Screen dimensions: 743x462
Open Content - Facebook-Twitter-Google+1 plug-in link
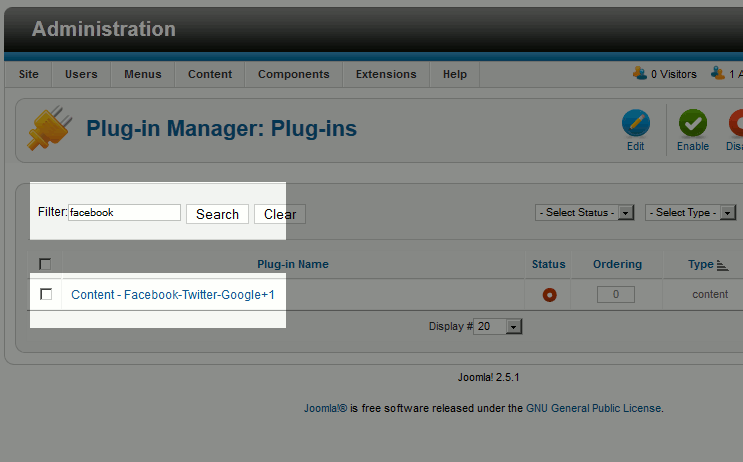tap(172, 295)
